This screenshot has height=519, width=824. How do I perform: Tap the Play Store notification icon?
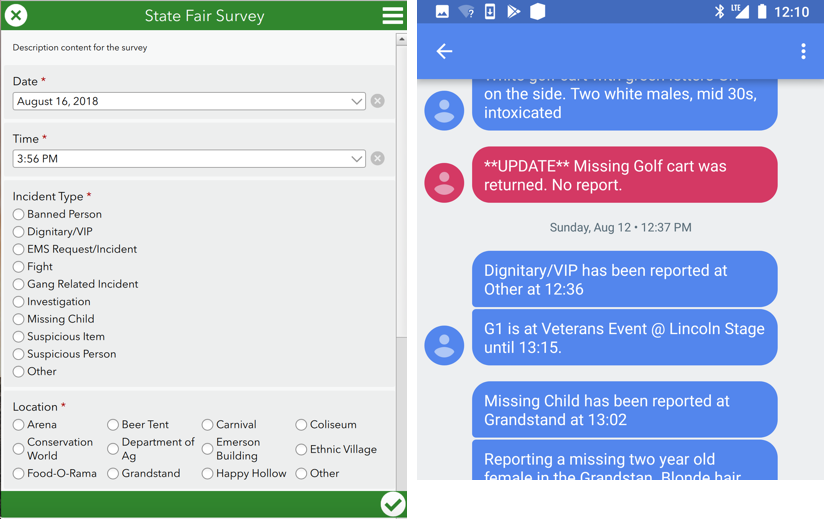(x=513, y=12)
